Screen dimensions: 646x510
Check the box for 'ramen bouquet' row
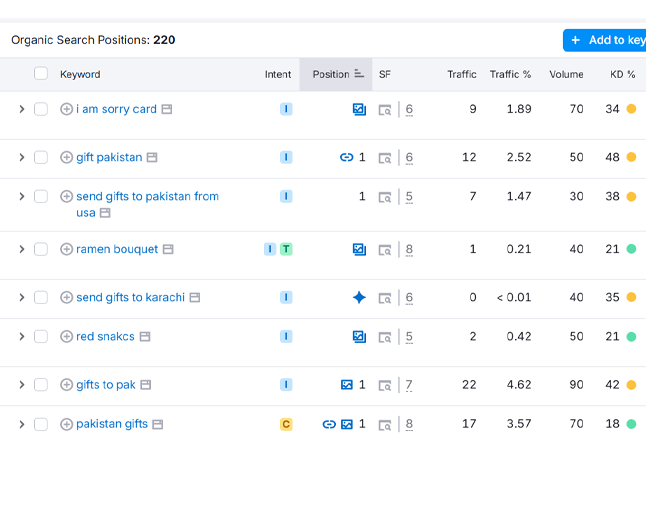coord(41,249)
